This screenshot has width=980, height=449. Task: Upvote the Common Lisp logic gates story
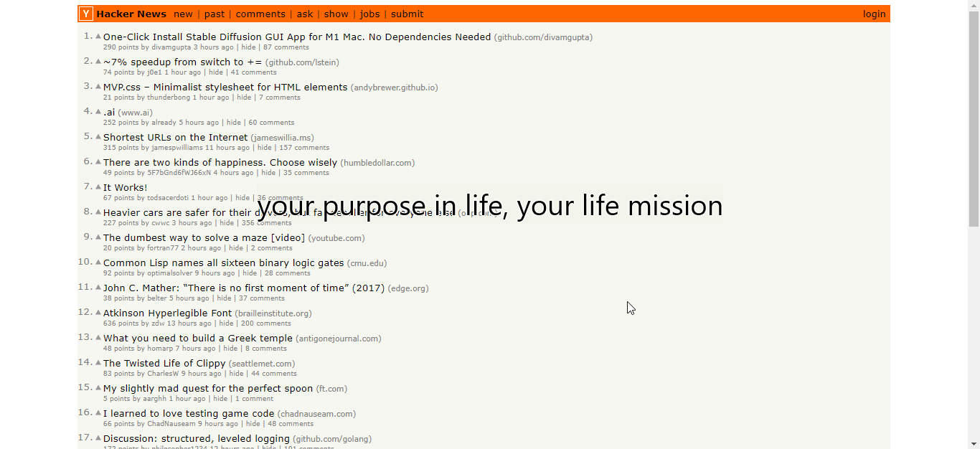click(99, 262)
